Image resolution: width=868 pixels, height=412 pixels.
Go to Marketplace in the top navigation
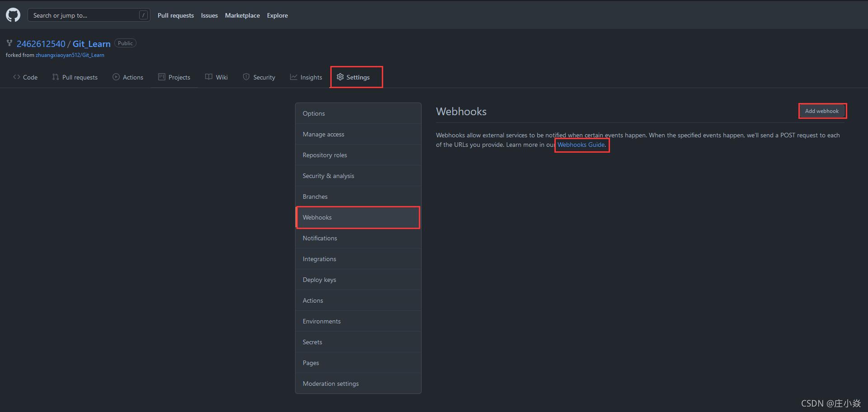[x=242, y=15]
